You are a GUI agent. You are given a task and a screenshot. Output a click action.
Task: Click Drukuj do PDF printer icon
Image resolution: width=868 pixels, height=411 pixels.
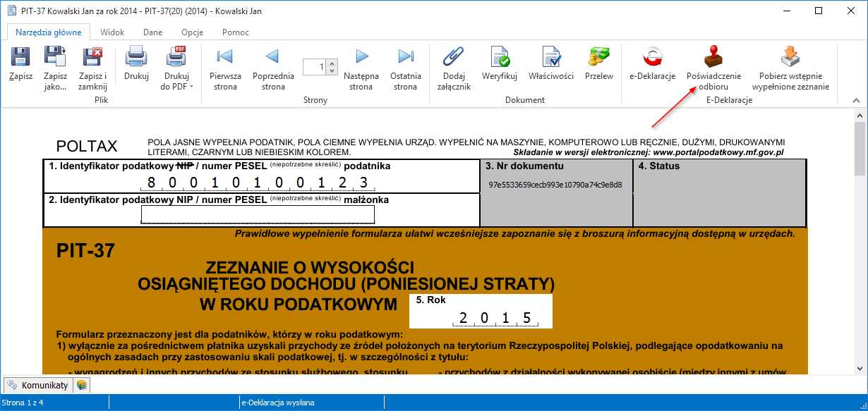(x=176, y=56)
